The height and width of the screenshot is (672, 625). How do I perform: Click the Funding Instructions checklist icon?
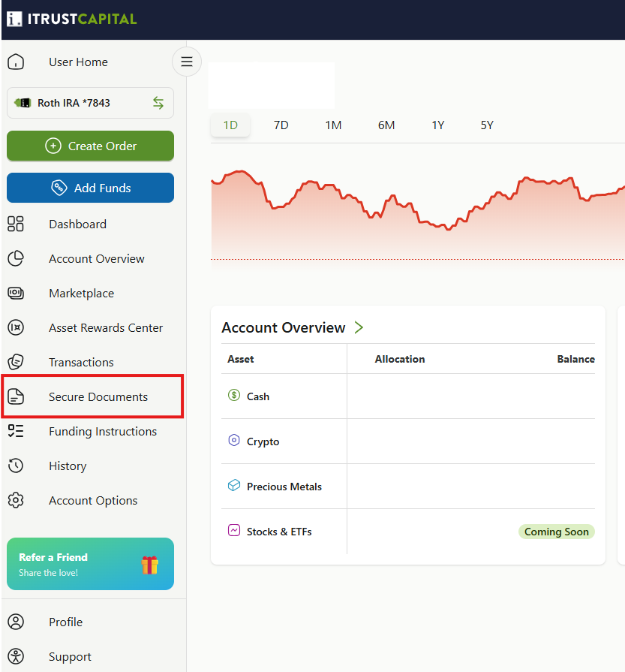point(16,431)
